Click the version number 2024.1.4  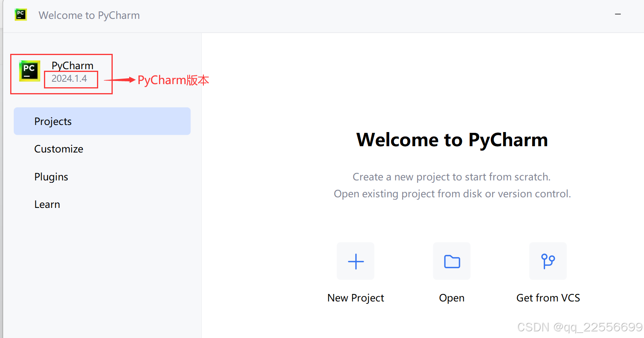[70, 79]
